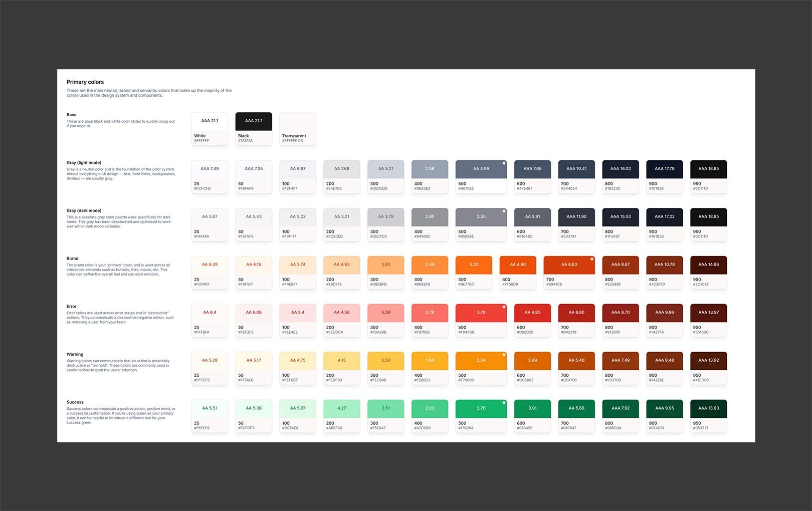Pick Gray light mode 900 swatch #101828
The image size is (812, 511).
click(x=665, y=177)
